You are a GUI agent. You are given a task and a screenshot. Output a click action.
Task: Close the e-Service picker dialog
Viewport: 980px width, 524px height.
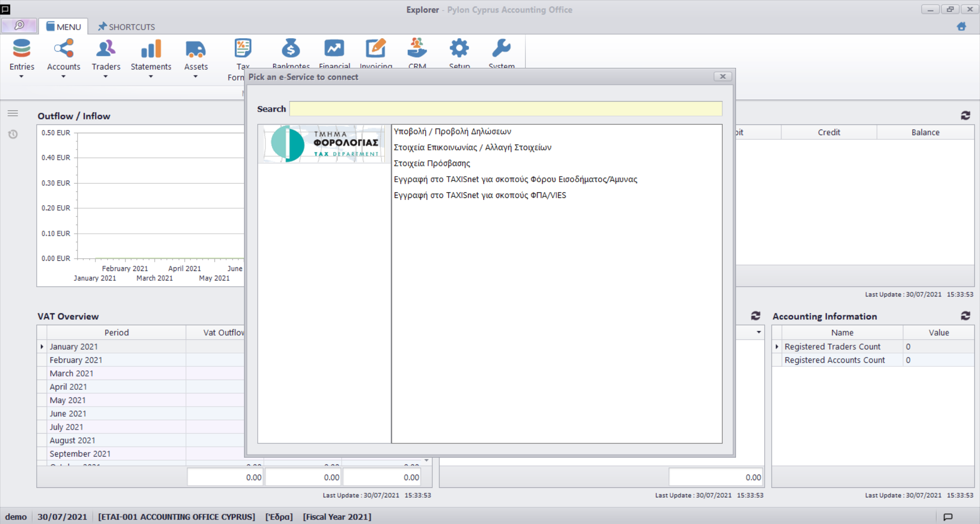(x=722, y=77)
